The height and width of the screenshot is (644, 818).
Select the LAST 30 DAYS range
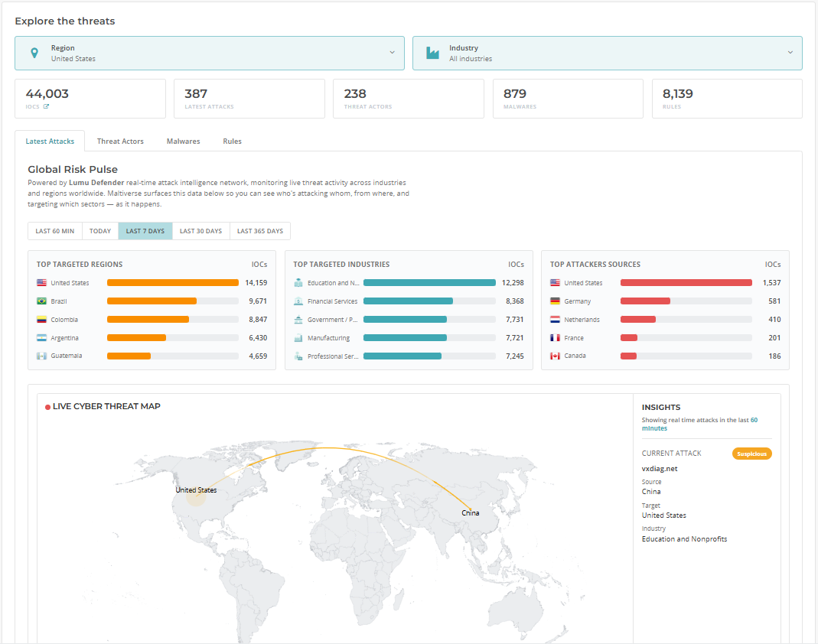[x=200, y=231]
